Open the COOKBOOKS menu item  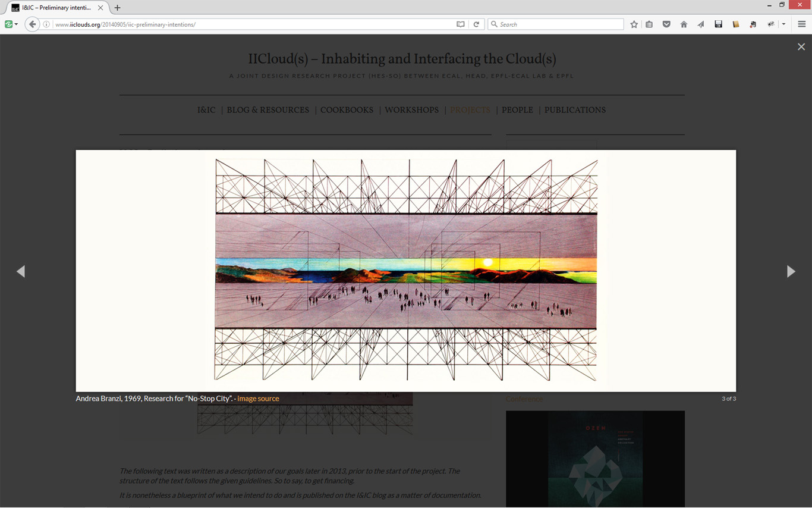(x=347, y=110)
